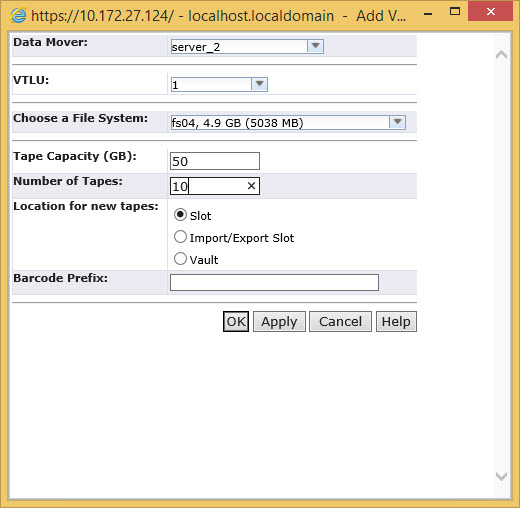Close the dialog with red X

tap(490, 12)
